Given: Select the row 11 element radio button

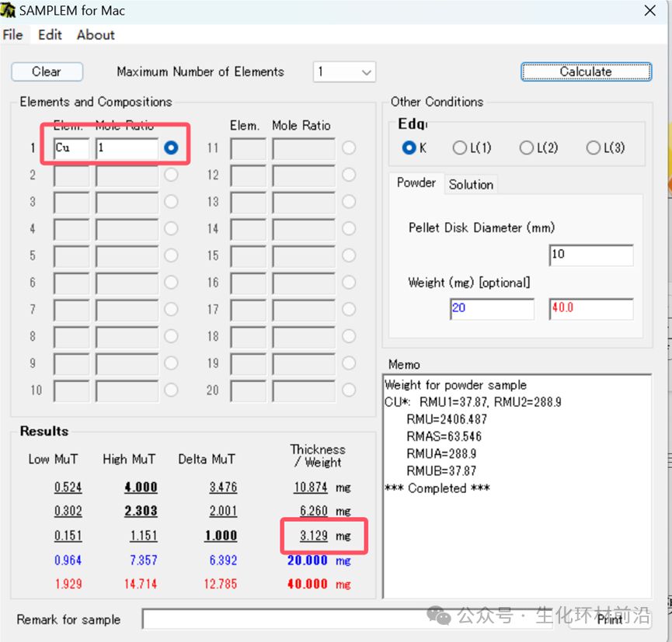Looking at the screenshot, I should [x=349, y=147].
